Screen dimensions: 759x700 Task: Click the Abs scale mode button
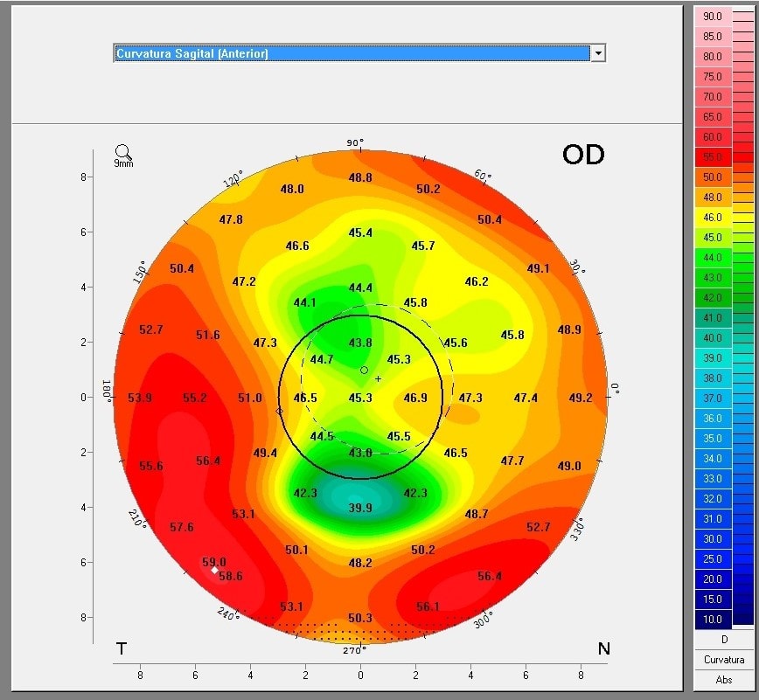(x=724, y=680)
